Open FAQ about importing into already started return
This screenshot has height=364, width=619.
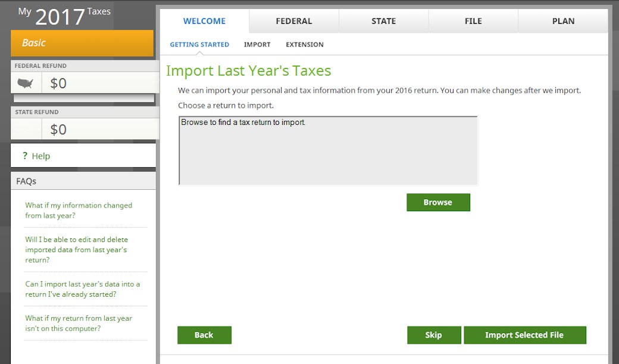point(82,289)
